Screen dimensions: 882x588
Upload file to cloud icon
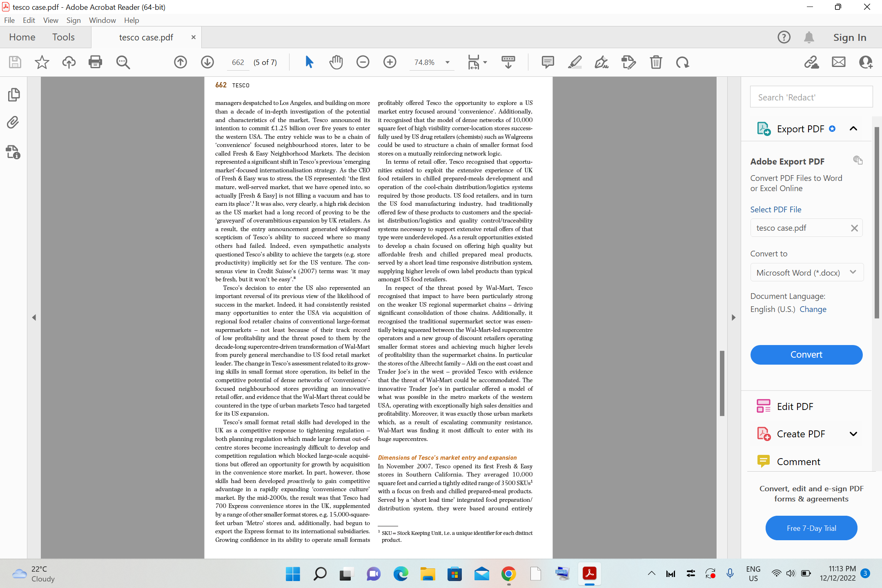[x=69, y=62]
